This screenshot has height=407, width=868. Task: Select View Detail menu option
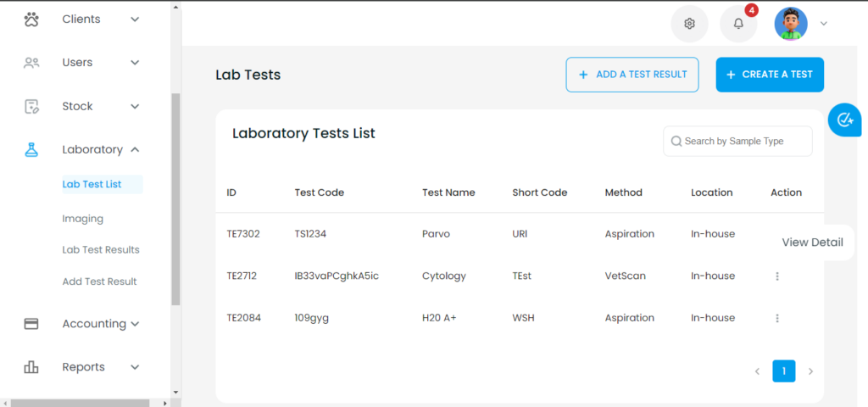[x=812, y=243]
